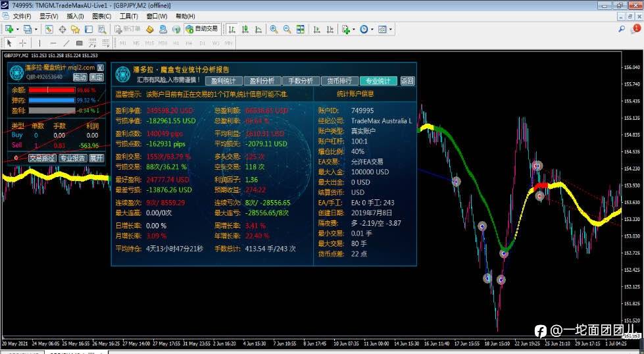Screen dimensions: 644x354
Task: Switch to the 手数分析 tab
Action: [301, 81]
